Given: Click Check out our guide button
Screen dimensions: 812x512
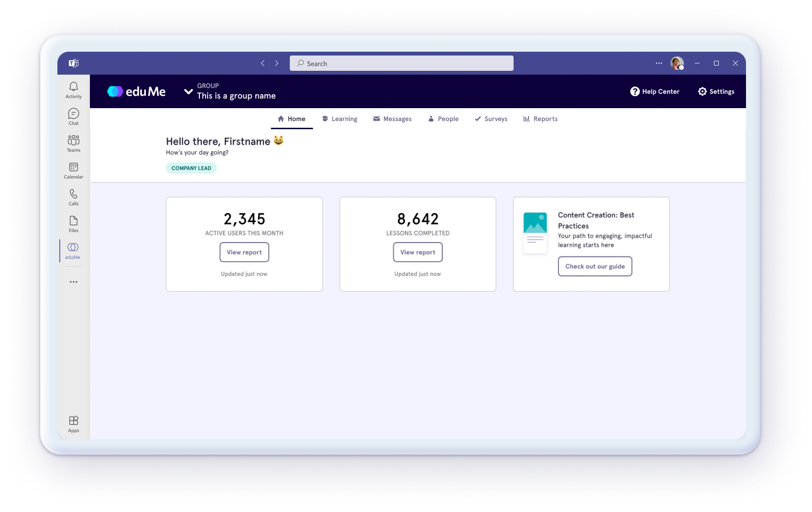Looking at the screenshot, I should tap(595, 267).
